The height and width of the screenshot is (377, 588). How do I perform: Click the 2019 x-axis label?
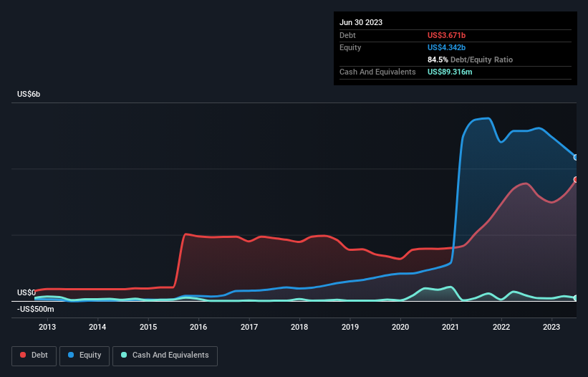coord(350,327)
